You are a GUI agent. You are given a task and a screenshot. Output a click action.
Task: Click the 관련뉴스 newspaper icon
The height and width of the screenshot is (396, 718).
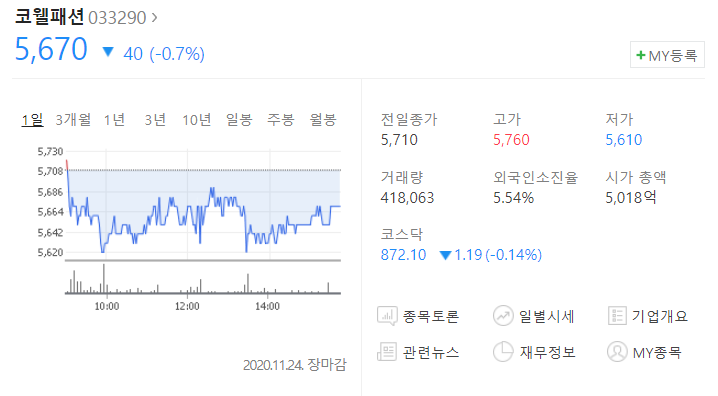pyautogui.click(x=387, y=352)
